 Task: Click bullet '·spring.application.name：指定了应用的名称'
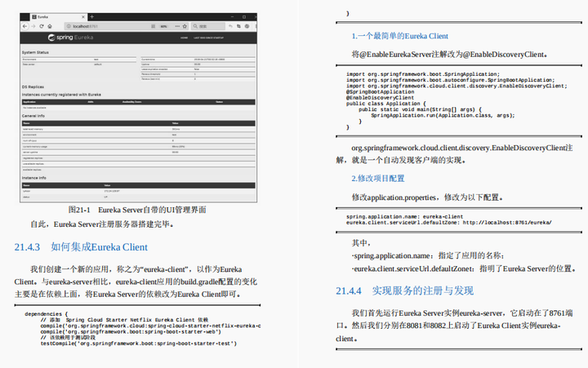point(428,256)
